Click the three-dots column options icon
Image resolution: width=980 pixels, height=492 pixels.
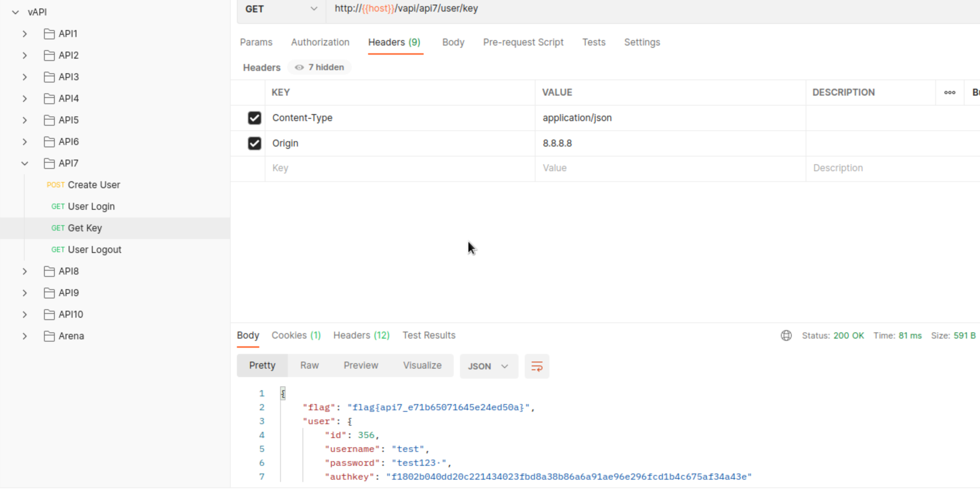click(x=950, y=93)
